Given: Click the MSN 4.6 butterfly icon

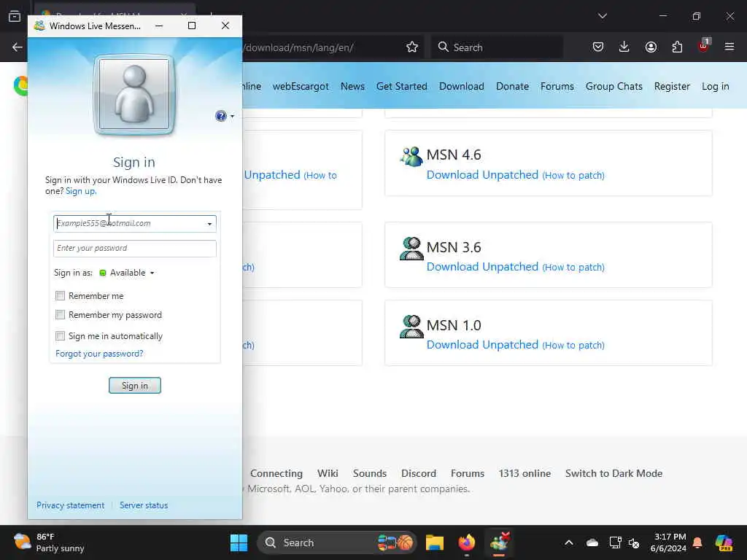Looking at the screenshot, I should tap(411, 156).
